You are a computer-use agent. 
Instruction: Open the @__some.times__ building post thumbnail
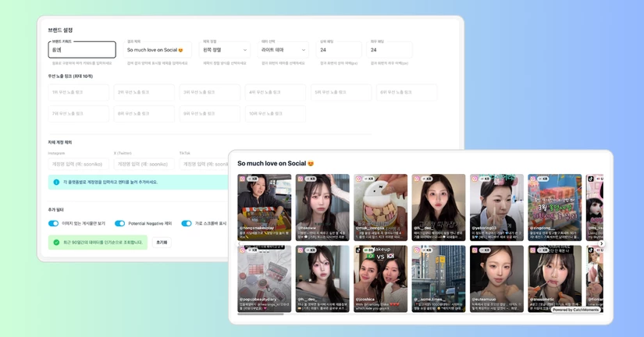point(439,278)
